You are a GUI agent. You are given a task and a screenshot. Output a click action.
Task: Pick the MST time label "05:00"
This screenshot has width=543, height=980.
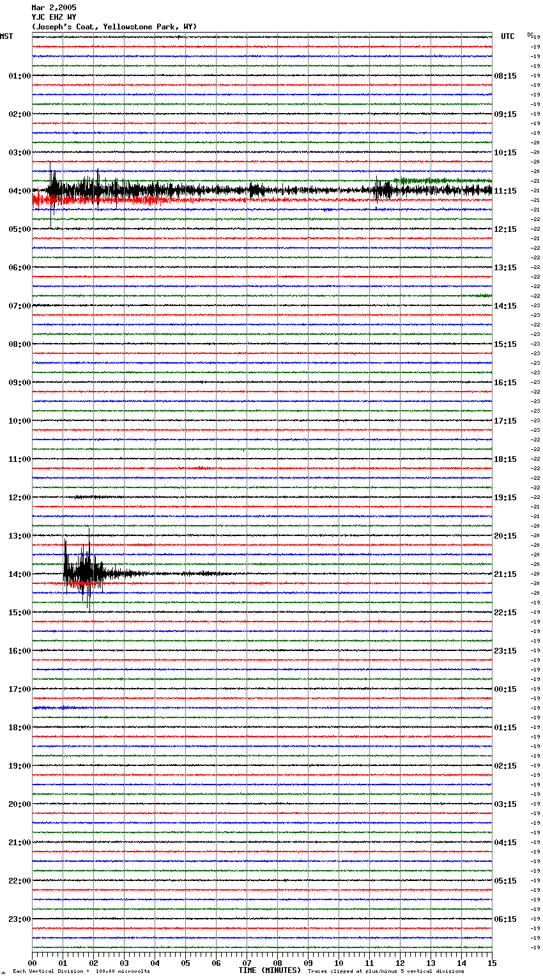[20, 229]
